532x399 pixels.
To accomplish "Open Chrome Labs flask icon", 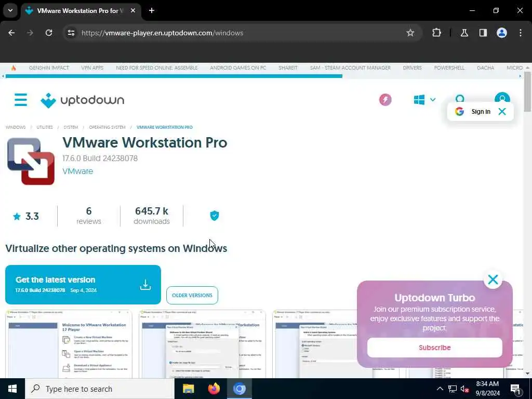I will point(464,33).
